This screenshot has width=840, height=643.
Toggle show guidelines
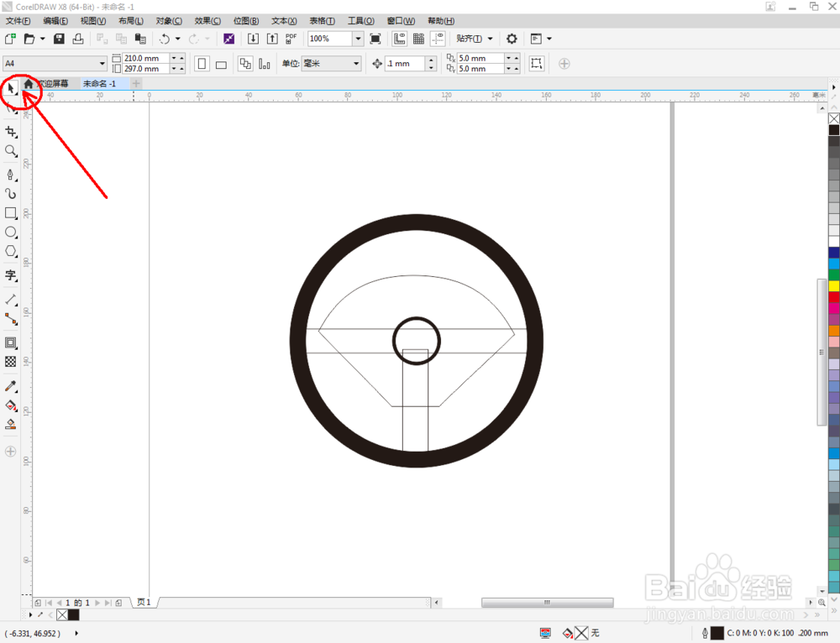tap(438, 39)
